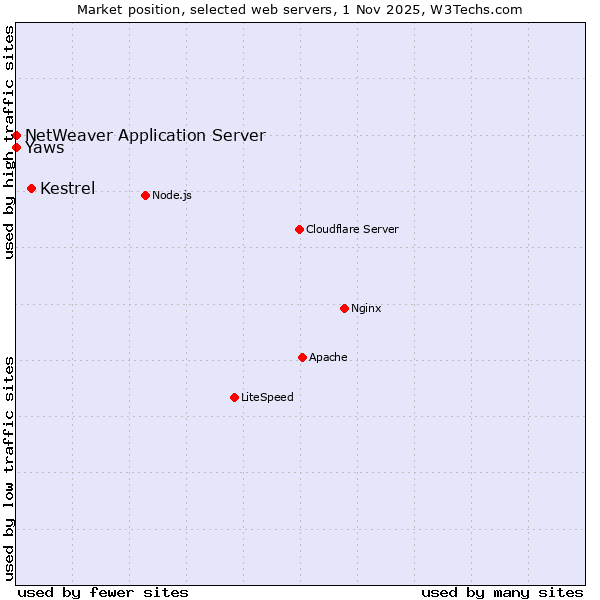Select the "Nginx" text label

366,308
